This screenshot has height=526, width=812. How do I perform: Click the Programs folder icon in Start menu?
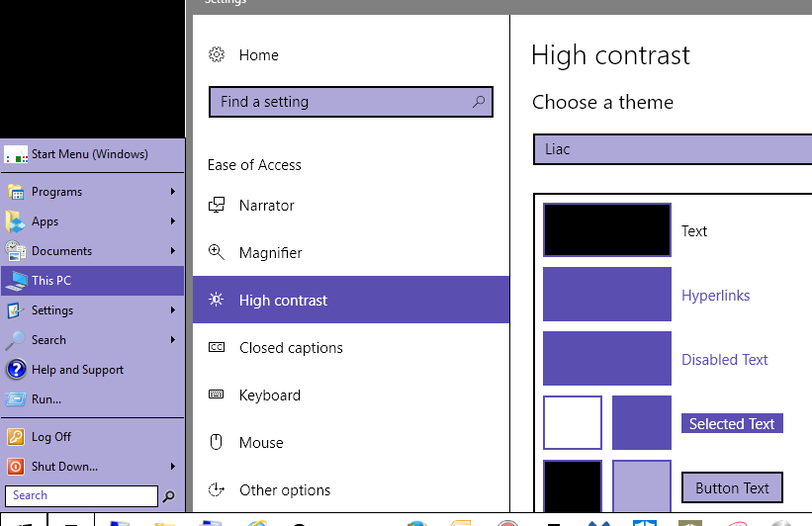[16, 192]
